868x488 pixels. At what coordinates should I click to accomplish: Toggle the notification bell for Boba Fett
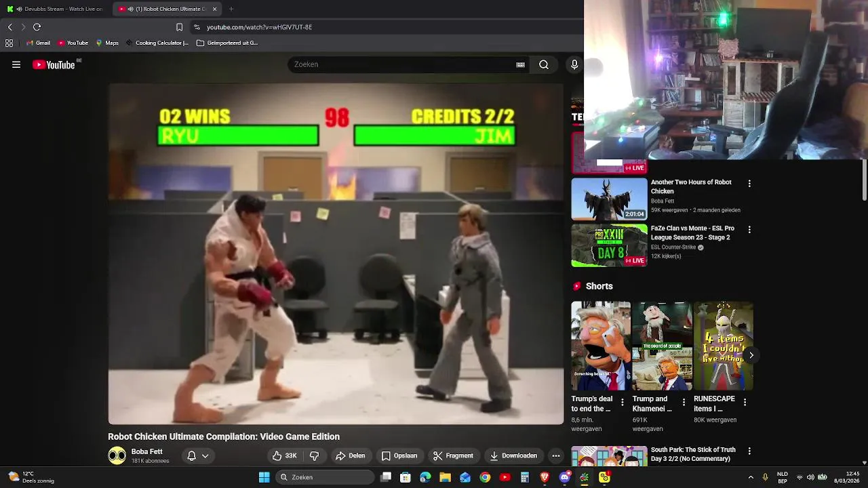point(191,455)
